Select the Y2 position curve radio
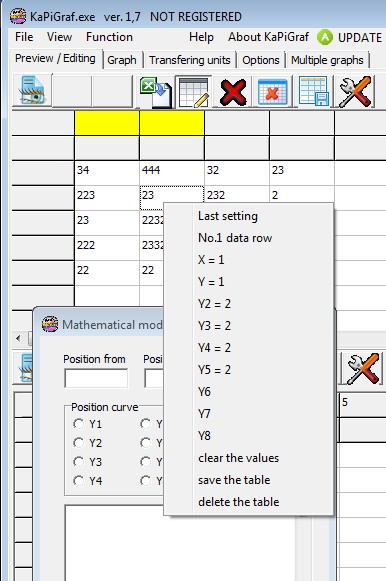386x581 pixels. point(79,442)
